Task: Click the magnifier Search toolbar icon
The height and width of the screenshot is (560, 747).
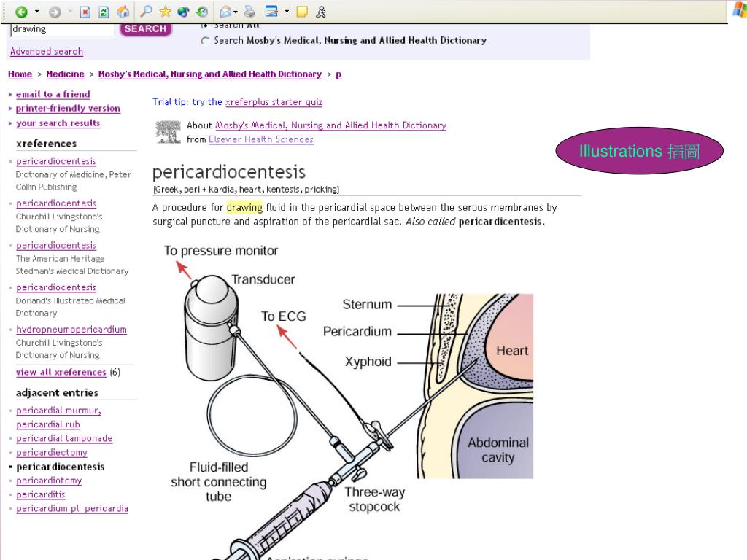Action: pyautogui.click(x=146, y=12)
